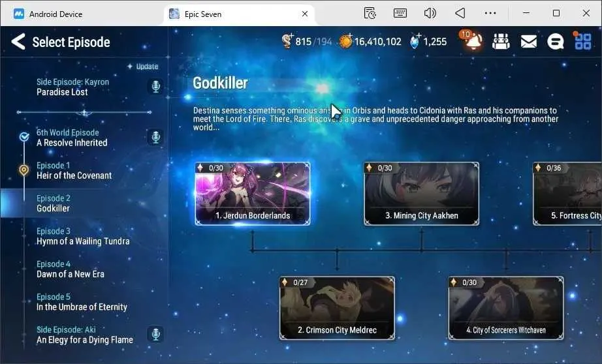Click the energy count 815/194
The image size is (602, 364).
[x=313, y=42]
